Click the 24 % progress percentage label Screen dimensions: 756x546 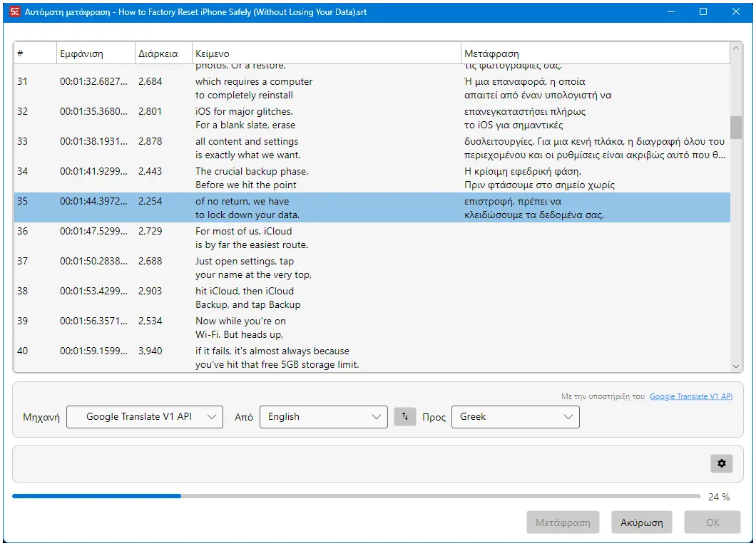pos(719,497)
